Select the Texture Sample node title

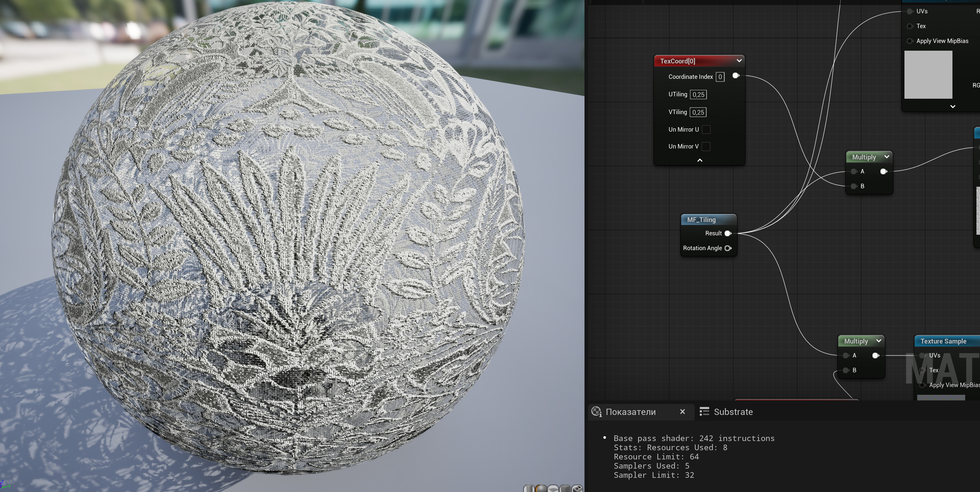(944, 341)
